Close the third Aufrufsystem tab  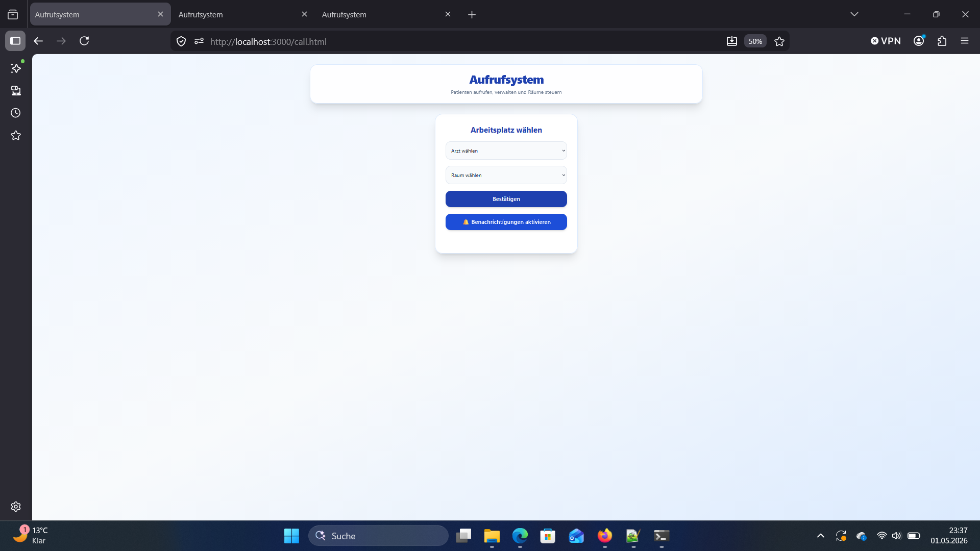point(448,14)
